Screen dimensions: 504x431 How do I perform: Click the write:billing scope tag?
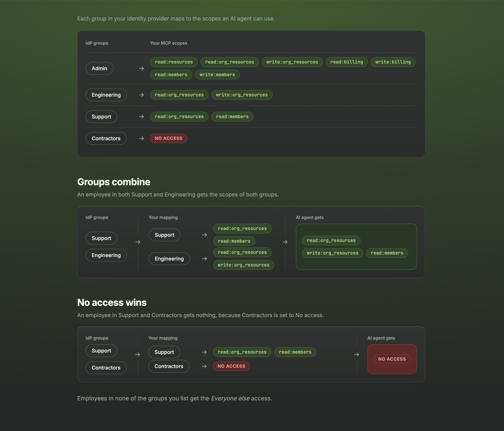pos(393,62)
